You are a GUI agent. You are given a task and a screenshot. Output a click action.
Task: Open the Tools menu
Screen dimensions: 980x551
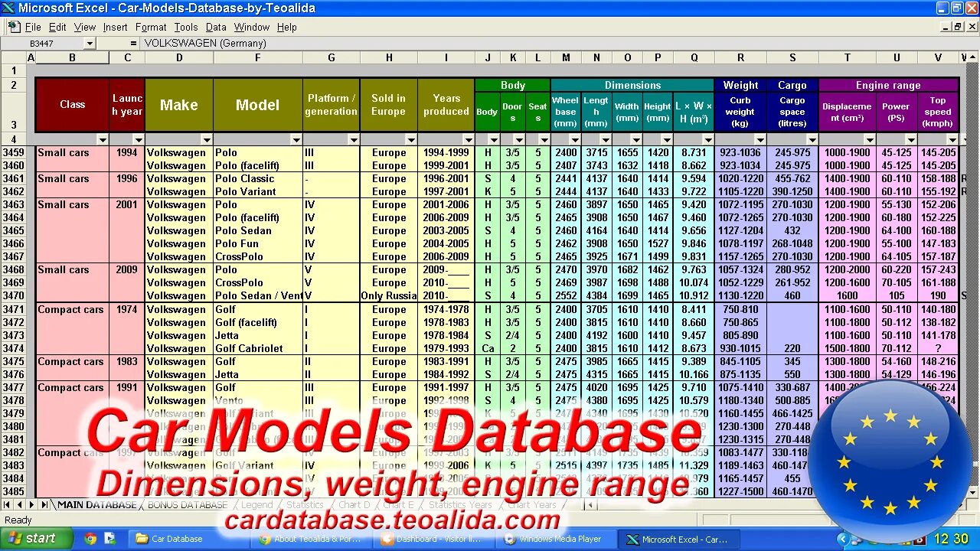pyautogui.click(x=186, y=27)
